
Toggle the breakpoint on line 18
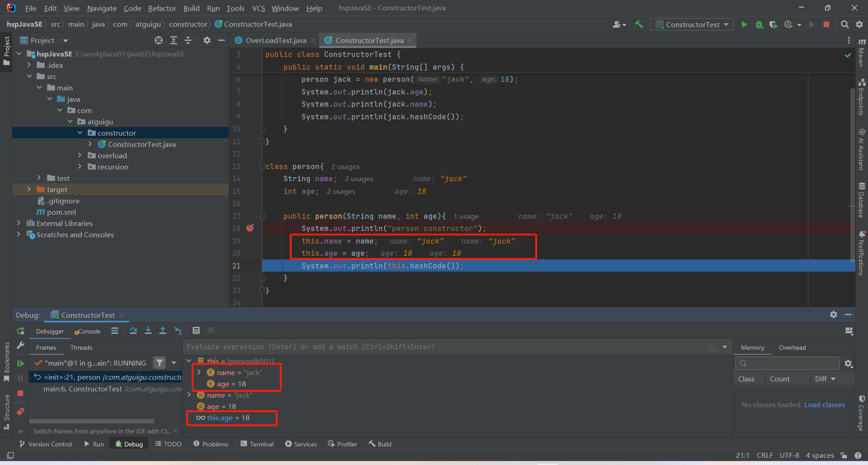point(250,228)
